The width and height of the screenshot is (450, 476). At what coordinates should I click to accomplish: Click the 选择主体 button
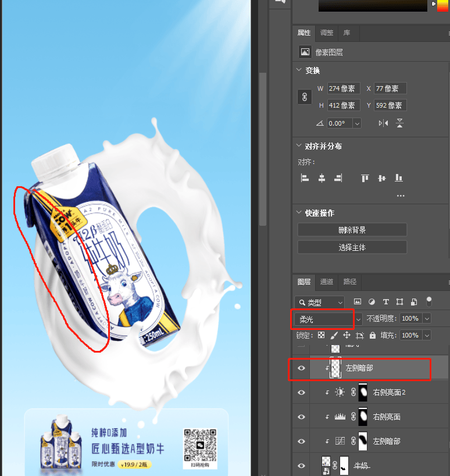pos(352,247)
